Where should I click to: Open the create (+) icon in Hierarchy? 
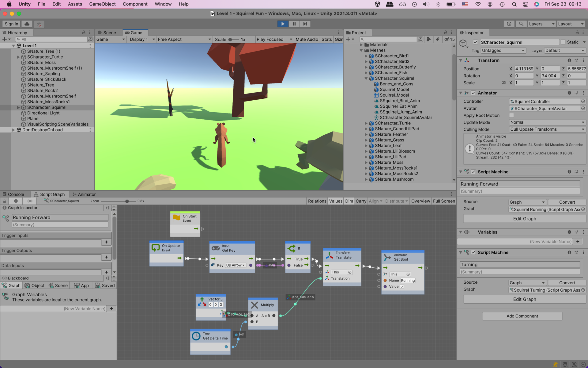pos(5,39)
